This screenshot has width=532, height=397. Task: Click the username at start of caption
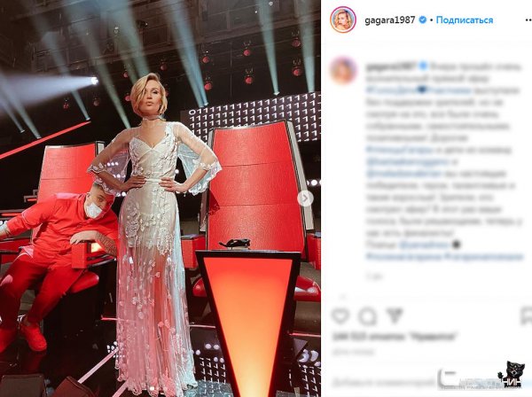pyautogui.click(x=391, y=66)
